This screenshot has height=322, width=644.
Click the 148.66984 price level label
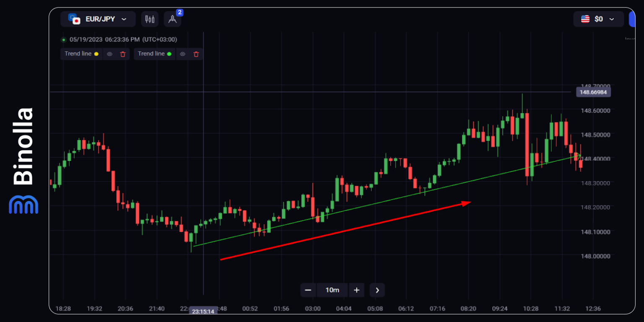click(594, 92)
